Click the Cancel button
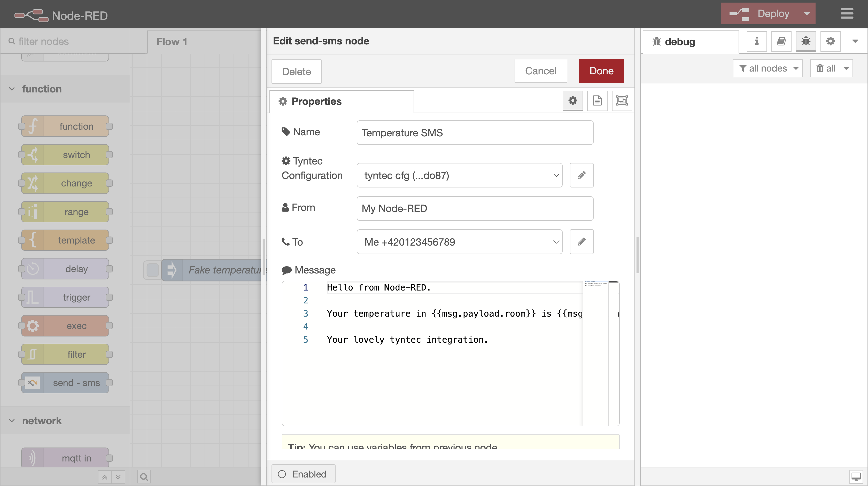The height and width of the screenshot is (486, 868). tap(540, 71)
